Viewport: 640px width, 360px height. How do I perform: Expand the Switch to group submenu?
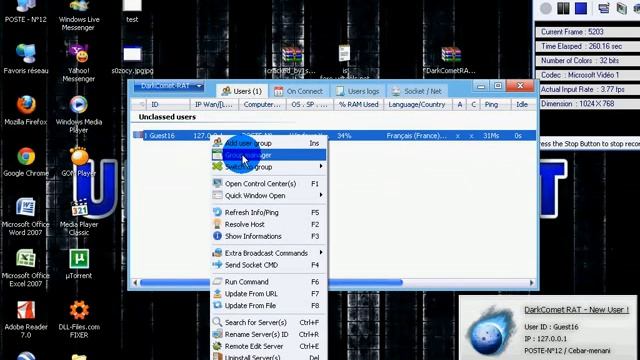tap(269, 167)
